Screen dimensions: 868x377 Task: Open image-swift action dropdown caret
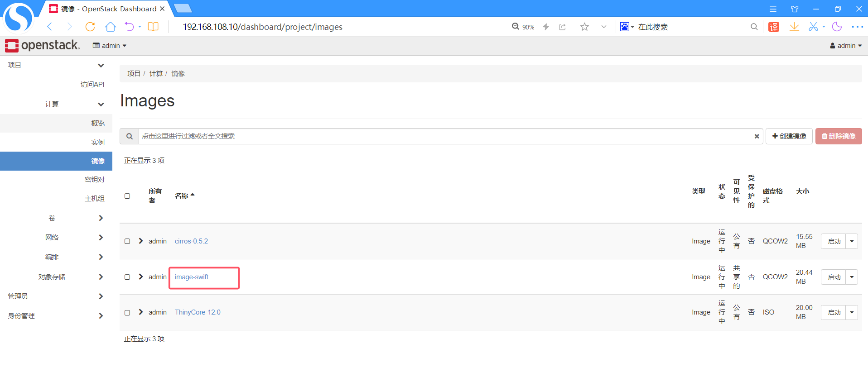[x=852, y=277]
